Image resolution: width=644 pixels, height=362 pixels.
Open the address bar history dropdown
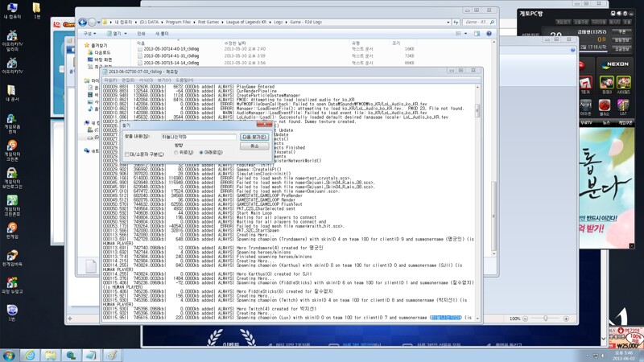pyautogui.click(x=448, y=23)
